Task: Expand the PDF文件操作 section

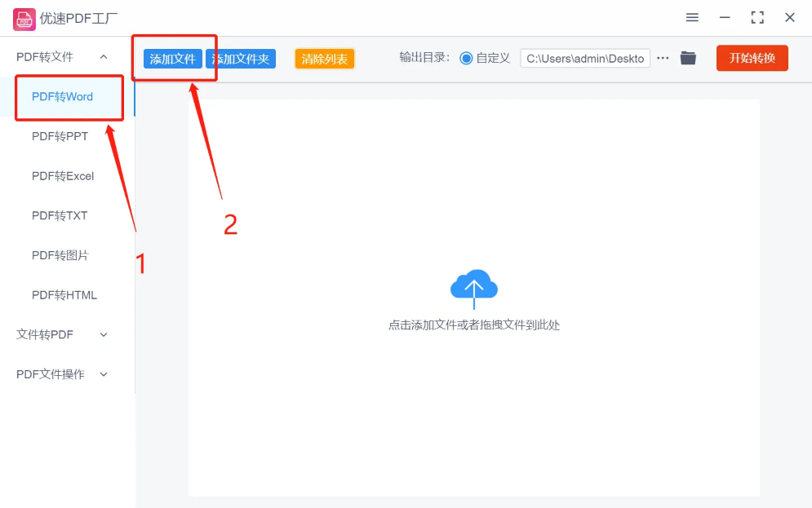Action: (104, 375)
